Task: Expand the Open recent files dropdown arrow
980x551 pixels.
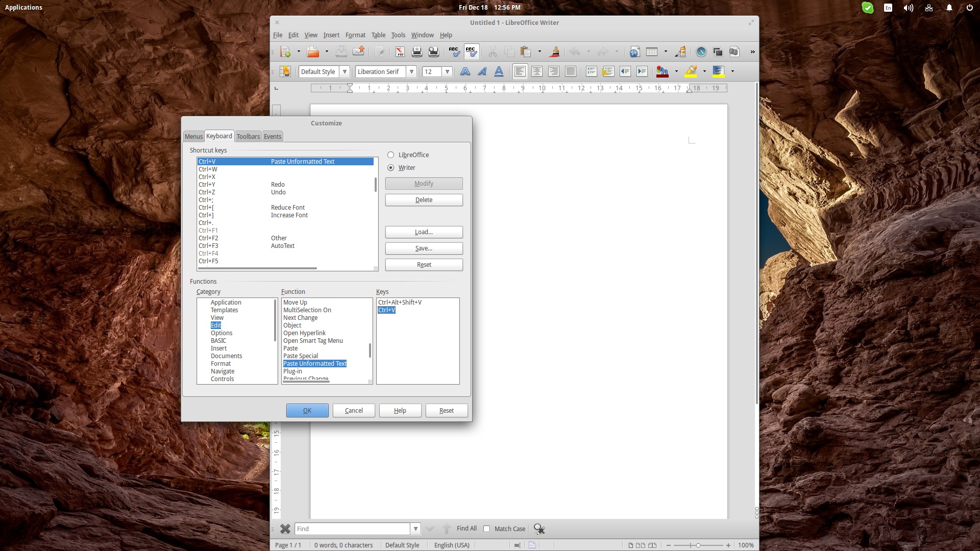Action: (327, 52)
